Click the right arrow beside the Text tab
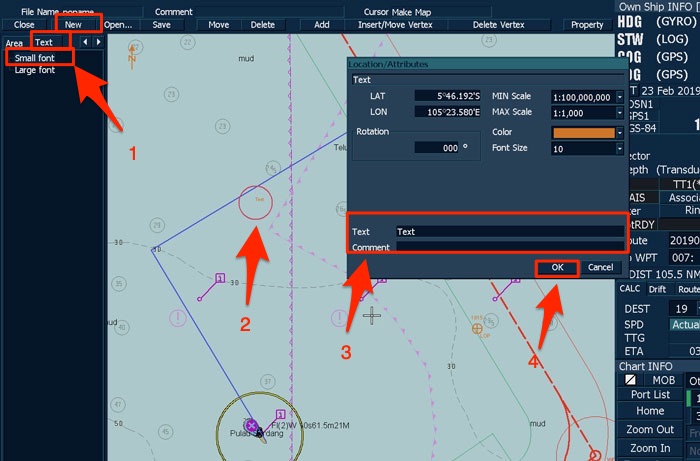 (x=96, y=42)
